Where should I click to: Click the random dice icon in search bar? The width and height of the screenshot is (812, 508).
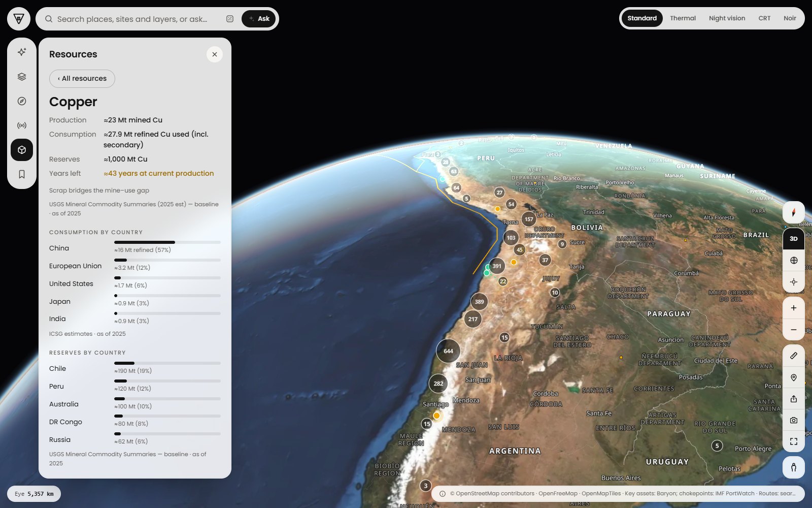click(230, 19)
